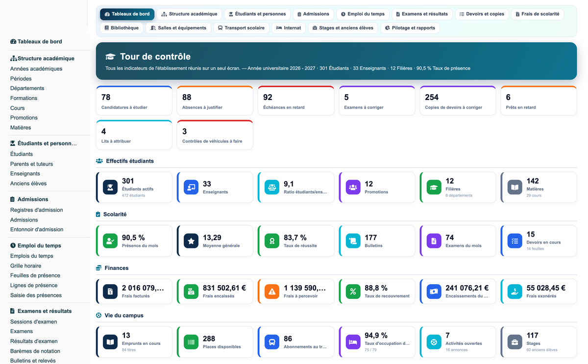Open Stages et anciens élèves tab
588x364 pixels.
tap(343, 28)
